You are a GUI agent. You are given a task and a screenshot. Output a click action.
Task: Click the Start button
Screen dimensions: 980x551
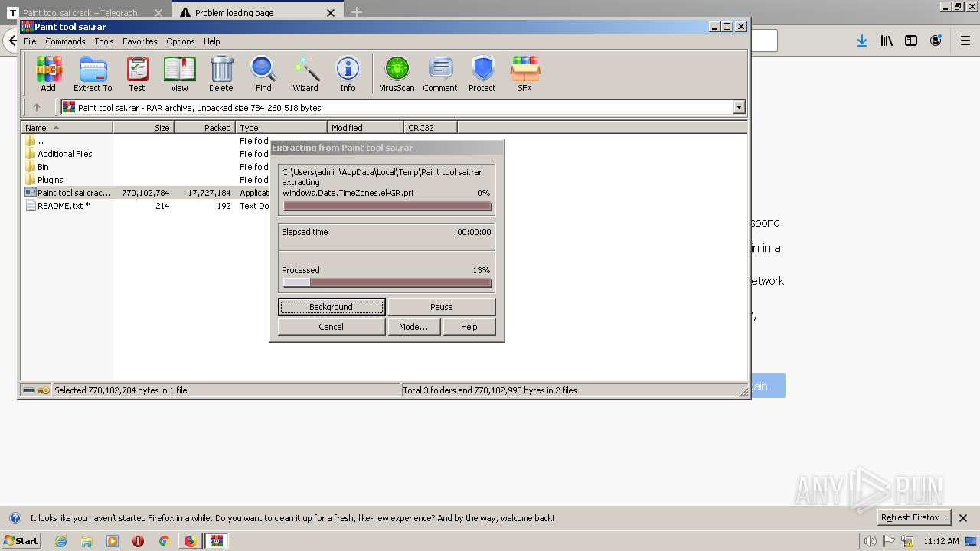tap(21, 541)
